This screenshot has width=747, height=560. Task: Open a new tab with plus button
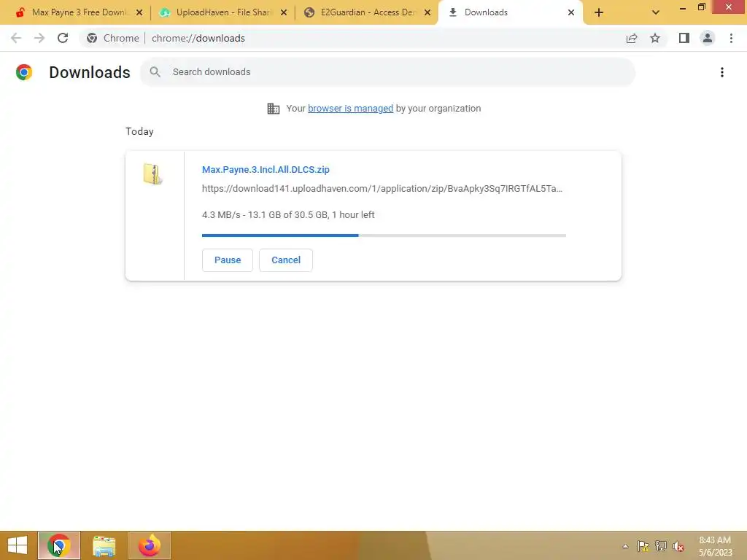[x=599, y=12]
